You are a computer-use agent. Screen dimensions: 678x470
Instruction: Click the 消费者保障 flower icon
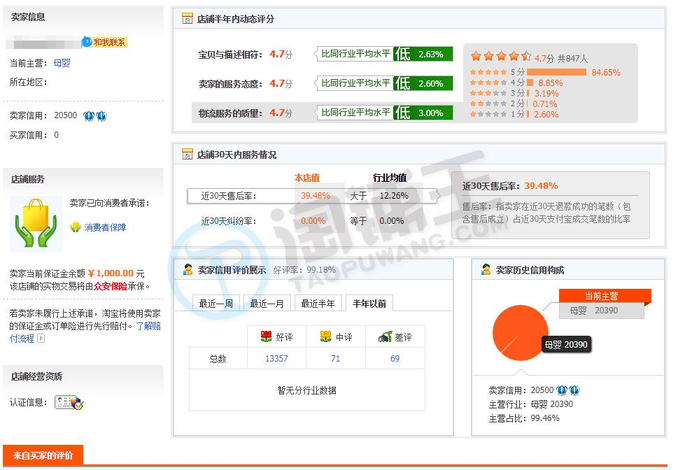point(75,227)
